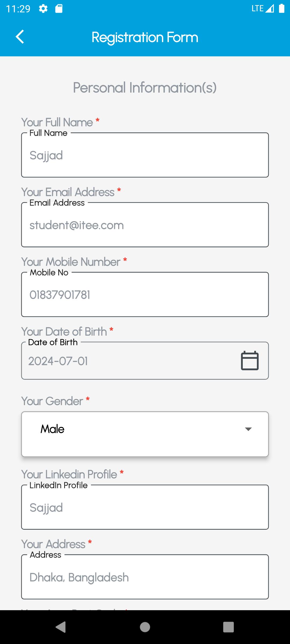Image resolution: width=290 pixels, height=644 pixels.
Task: Select the Date of Birth field
Action: tap(129, 361)
